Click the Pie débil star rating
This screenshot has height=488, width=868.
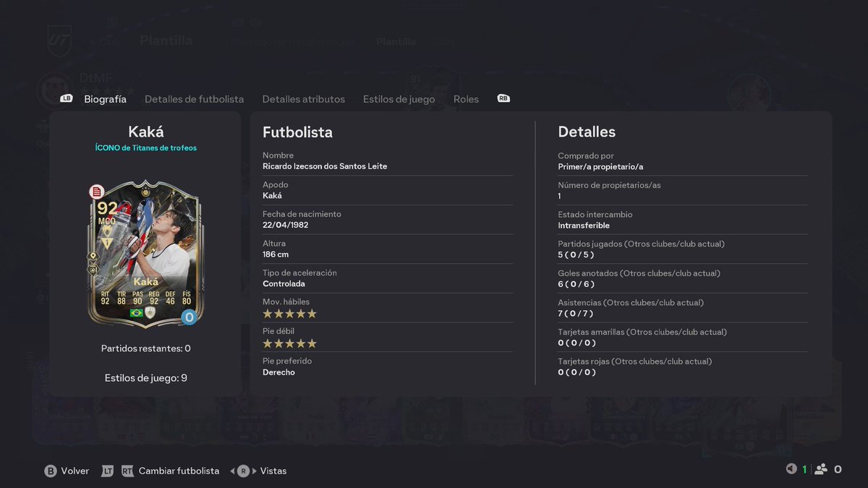click(x=289, y=343)
